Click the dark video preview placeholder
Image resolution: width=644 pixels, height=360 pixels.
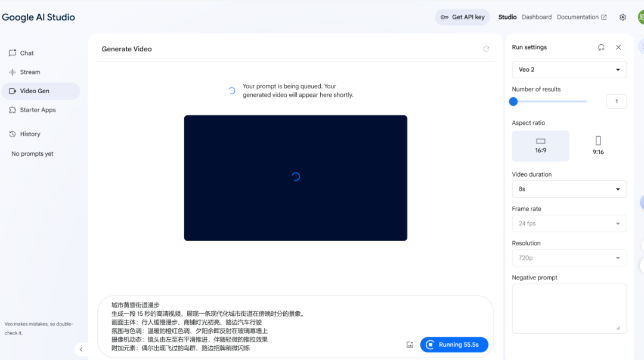coord(296,178)
